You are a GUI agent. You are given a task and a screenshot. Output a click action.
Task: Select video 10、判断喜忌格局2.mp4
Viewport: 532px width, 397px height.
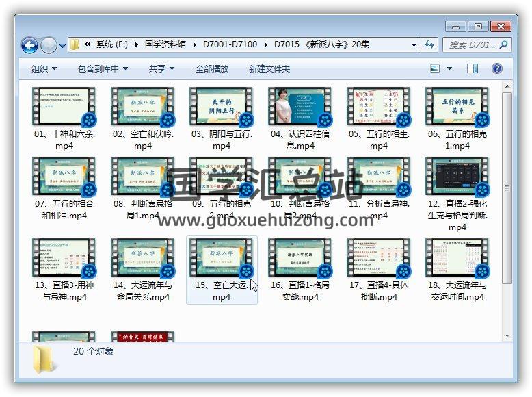point(300,188)
